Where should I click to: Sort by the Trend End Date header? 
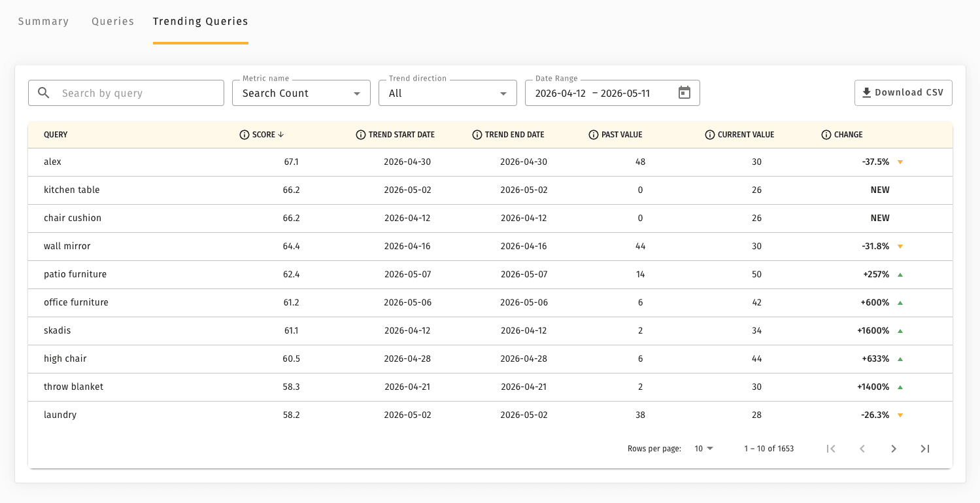pos(515,135)
